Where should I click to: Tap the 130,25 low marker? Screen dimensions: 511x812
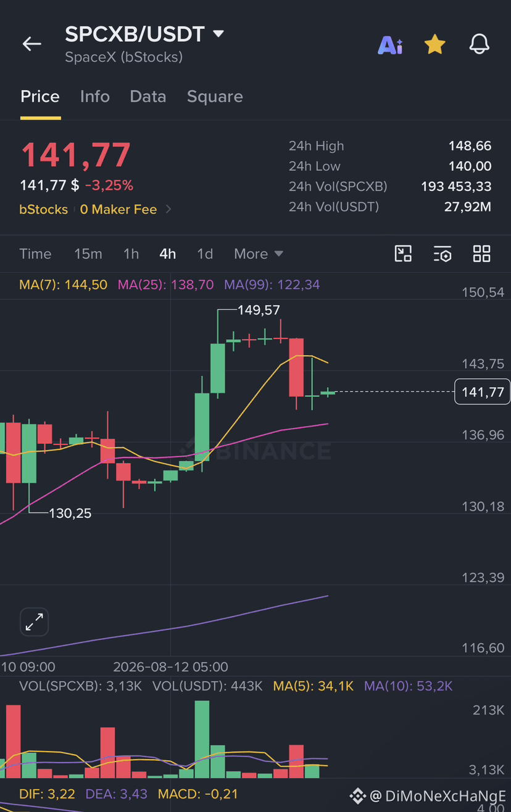click(70, 513)
